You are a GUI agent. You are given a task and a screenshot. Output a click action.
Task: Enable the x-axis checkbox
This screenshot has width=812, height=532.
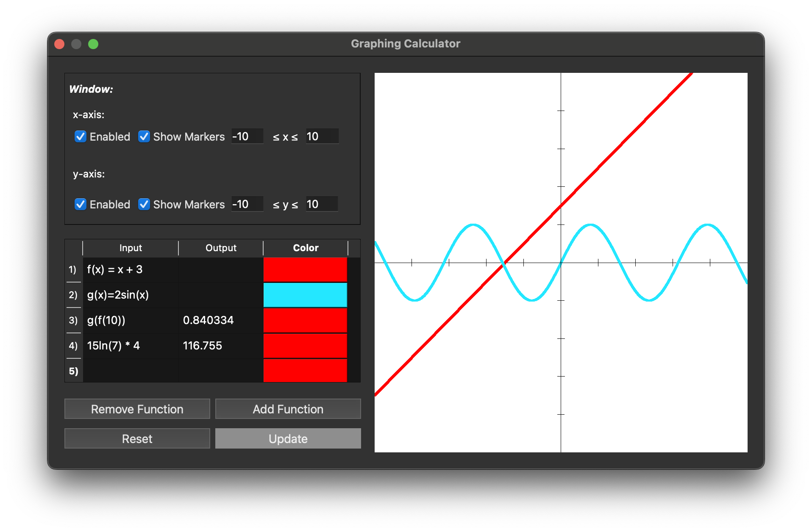pos(81,136)
